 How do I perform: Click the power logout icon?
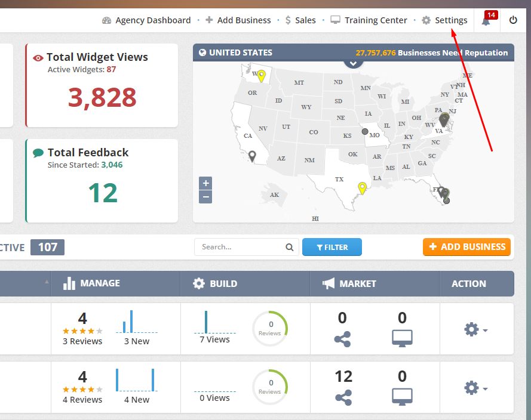[513, 20]
